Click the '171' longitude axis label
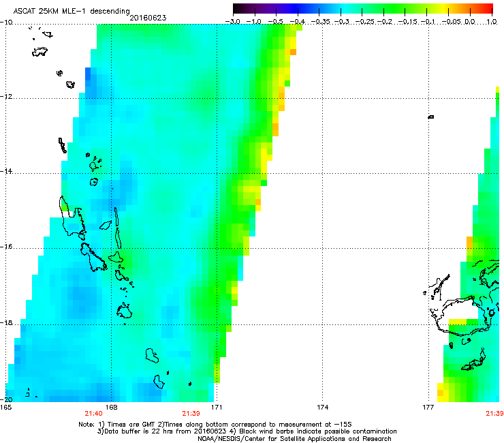Viewport: 504px width, 443px height. click(x=217, y=408)
